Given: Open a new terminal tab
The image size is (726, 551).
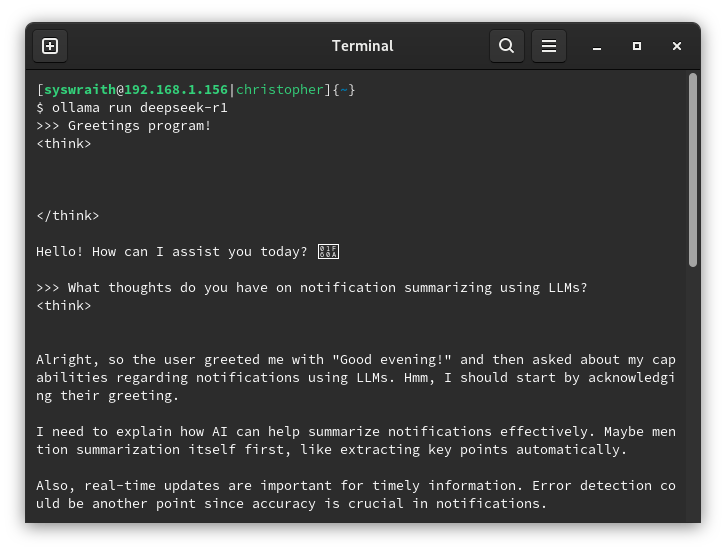Looking at the screenshot, I should click(x=50, y=46).
